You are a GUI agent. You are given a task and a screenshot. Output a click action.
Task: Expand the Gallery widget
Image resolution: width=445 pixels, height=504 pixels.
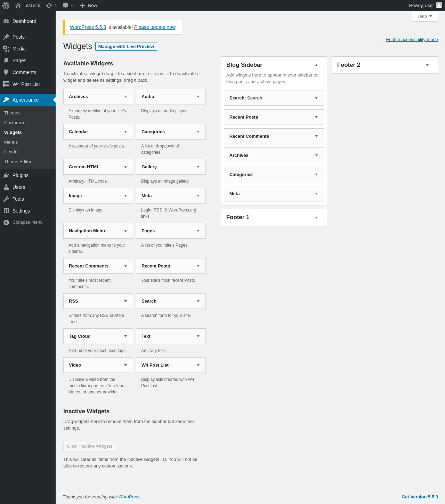pyautogui.click(x=198, y=167)
